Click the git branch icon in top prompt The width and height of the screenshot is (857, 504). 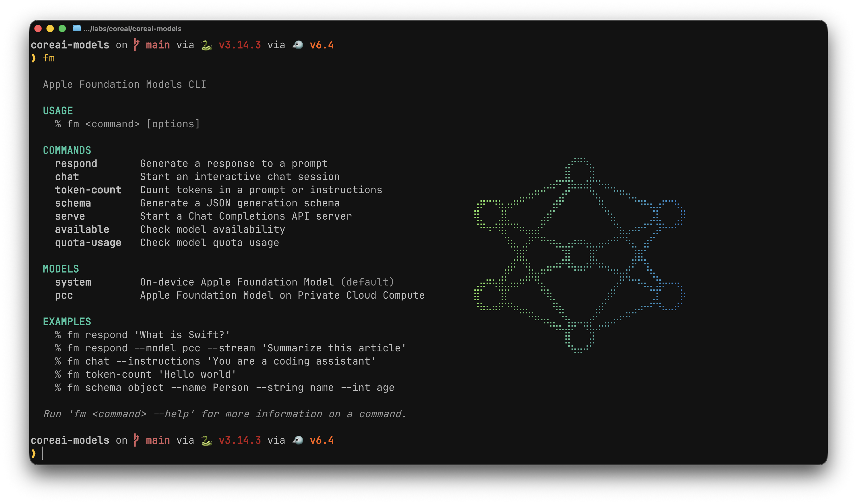point(136,45)
